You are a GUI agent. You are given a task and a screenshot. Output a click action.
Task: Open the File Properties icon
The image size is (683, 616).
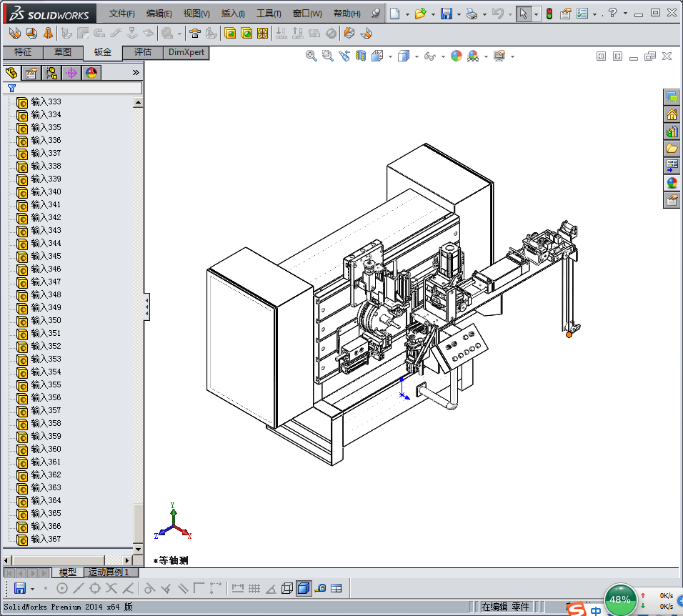tap(565, 14)
